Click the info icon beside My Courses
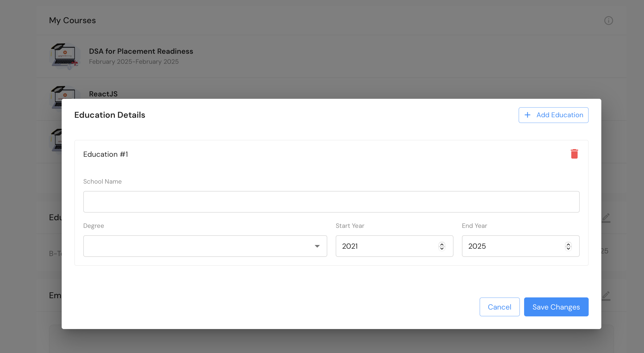Screen dimensions: 644x353 pos(608,21)
